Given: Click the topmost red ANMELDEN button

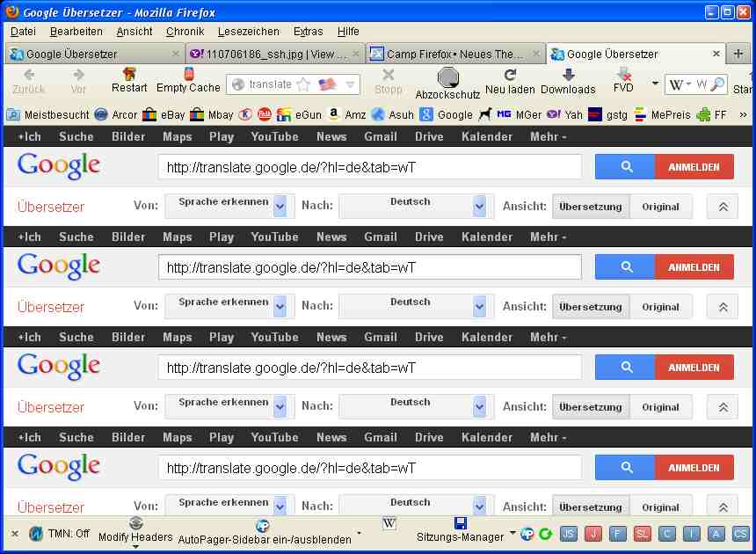Looking at the screenshot, I should coord(694,167).
